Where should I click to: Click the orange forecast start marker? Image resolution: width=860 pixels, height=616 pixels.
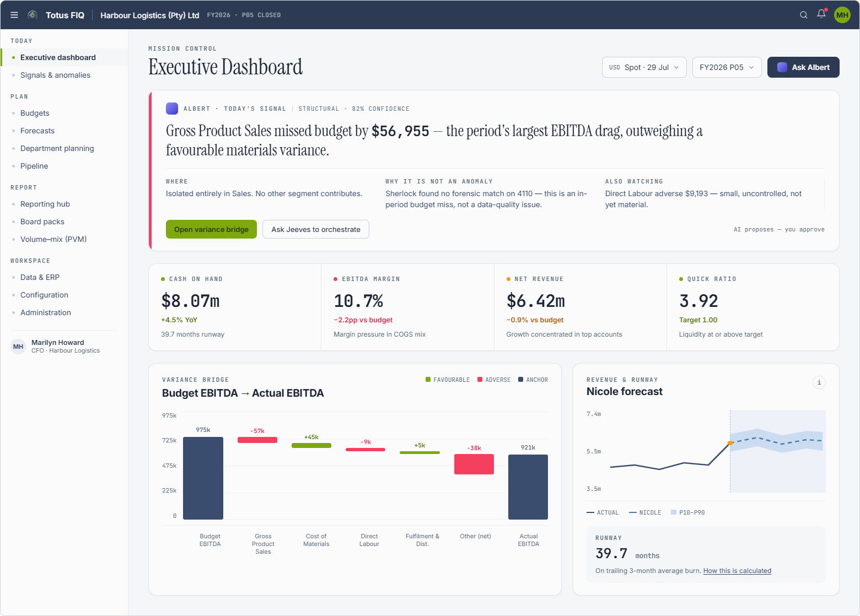tap(730, 442)
